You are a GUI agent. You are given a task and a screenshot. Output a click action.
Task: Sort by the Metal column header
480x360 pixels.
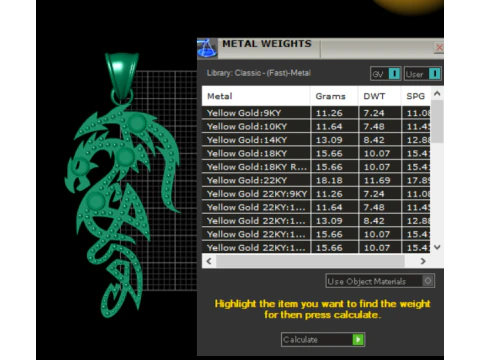(x=256, y=96)
